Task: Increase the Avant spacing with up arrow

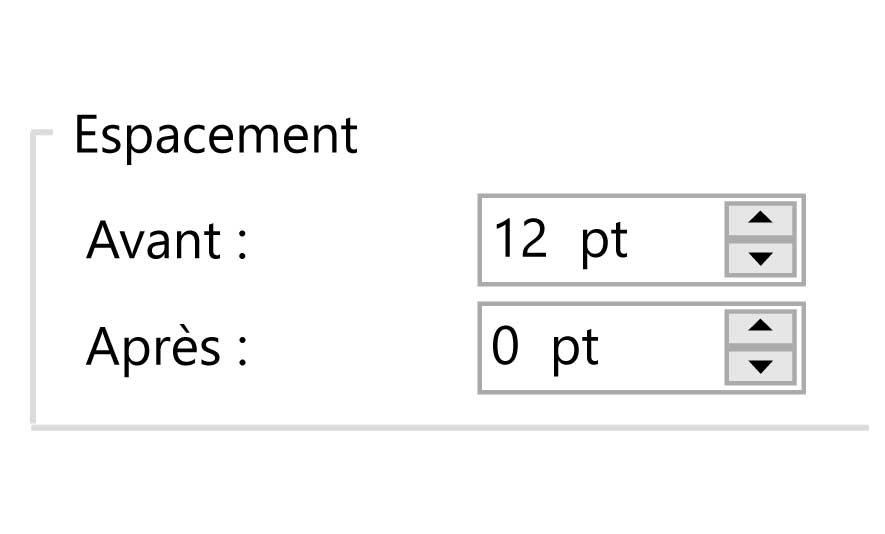Action: 760,219
